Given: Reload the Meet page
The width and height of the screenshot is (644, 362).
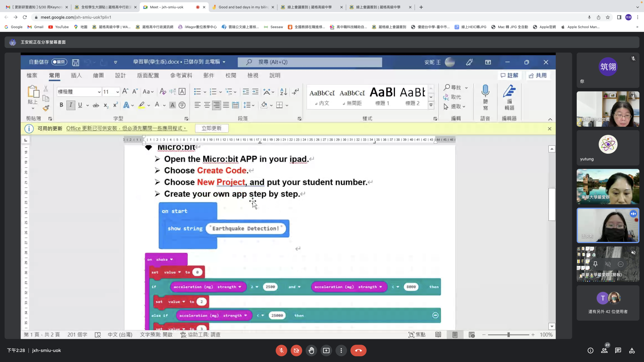Looking at the screenshot, I should pyautogui.click(x=25, y=17).
